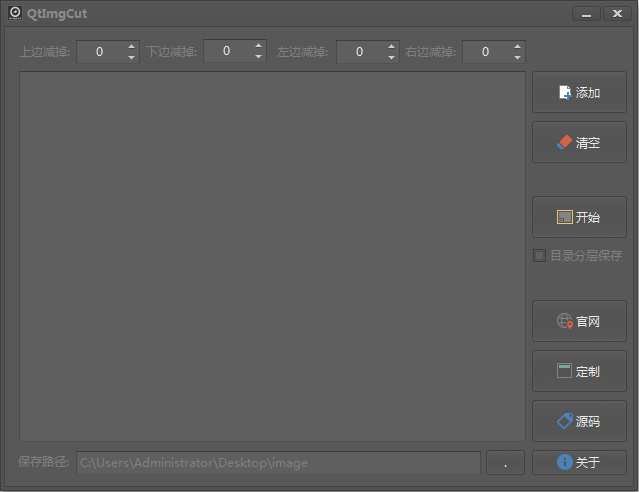This screenshot has height=492, width=639.
Task: Increase the 上边减掉 top crop value
Action: (x=131, y=46)
